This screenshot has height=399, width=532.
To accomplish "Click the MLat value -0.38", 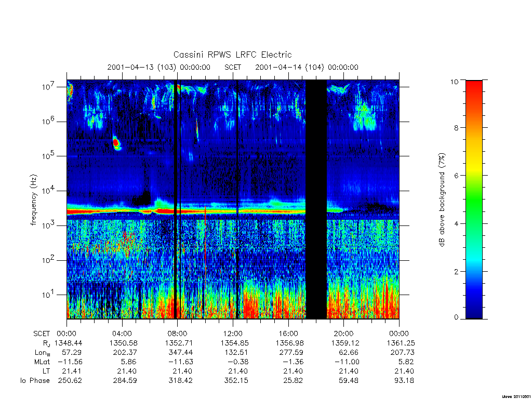I will click(x=237, y=362).
